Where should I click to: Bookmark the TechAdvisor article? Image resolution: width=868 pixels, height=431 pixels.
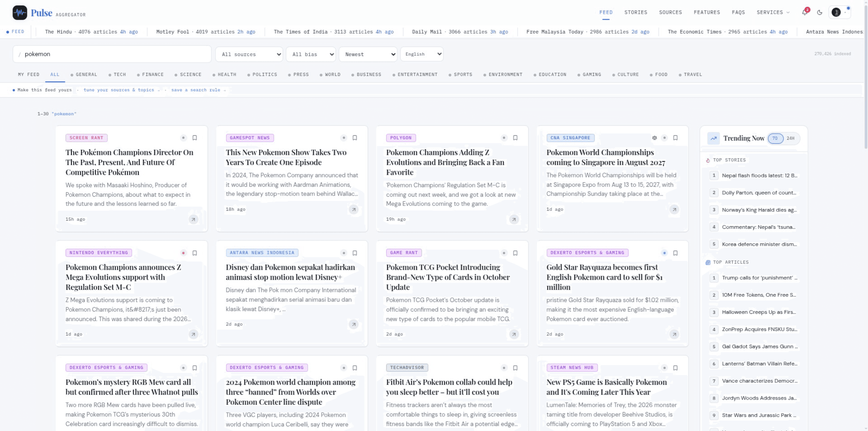pos(515,368)
